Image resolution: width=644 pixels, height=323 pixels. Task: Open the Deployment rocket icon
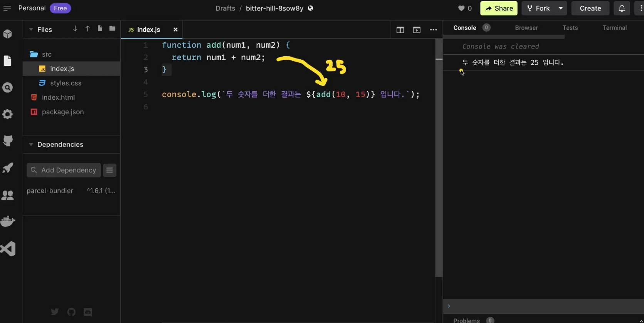[8, 168]
